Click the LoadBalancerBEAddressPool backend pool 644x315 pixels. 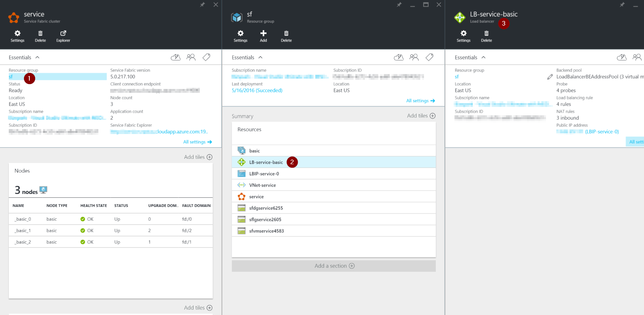coord(600,77)
